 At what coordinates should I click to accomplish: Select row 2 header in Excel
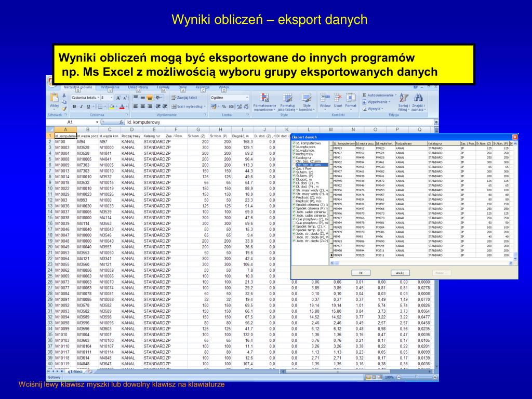tap(50, 142)
